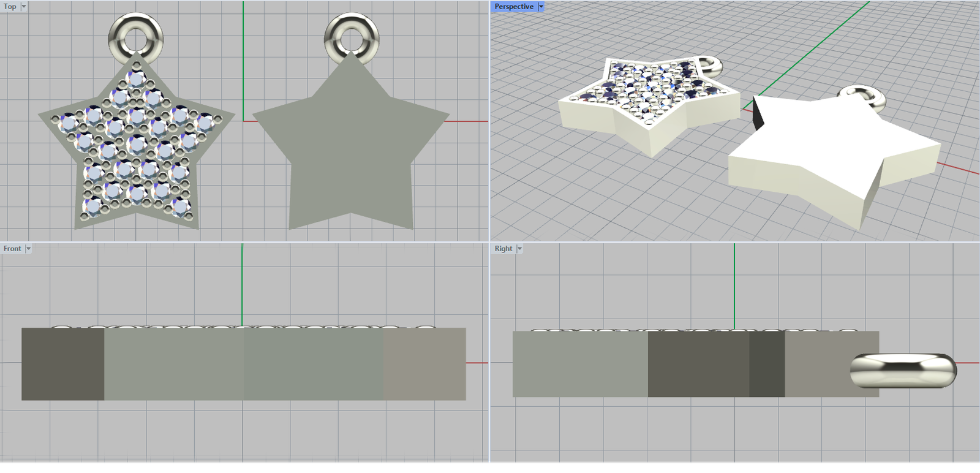The height and width of the screenshot is (473, 980).
Task: Select the star side profile in Front view
Action: coord(244,364)
